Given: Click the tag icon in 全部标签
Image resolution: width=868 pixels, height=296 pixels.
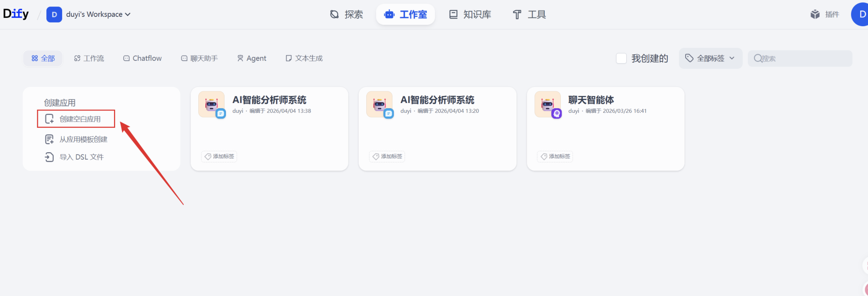Looking at the screenshot, I should (x=689, y=58).
